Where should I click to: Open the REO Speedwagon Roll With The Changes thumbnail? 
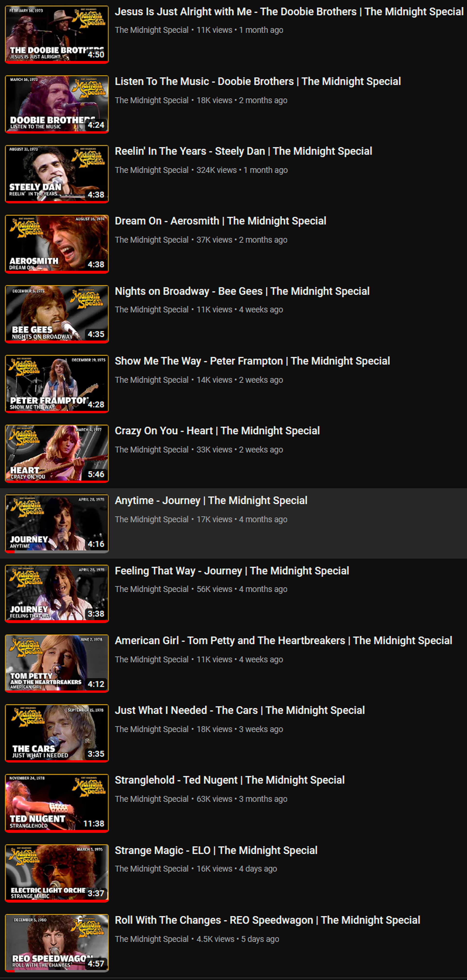[57, 943]
